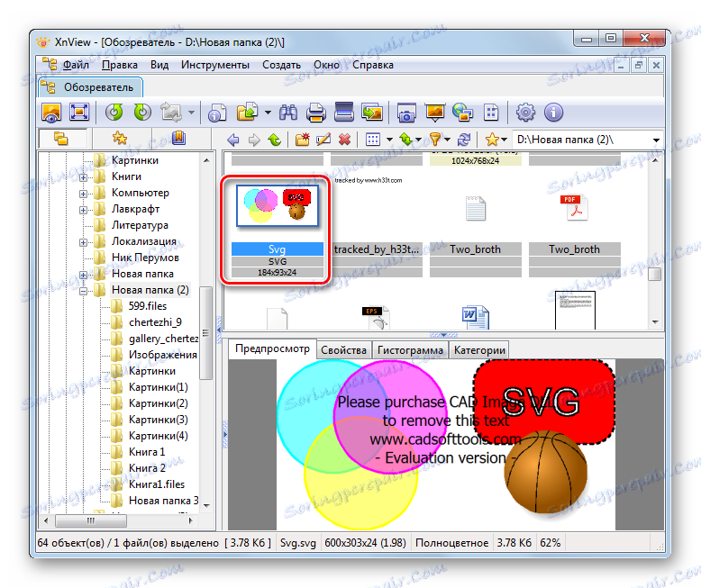Switch to the favorites star panel tab
Image resolution: width=701 pixels, height=588 pixels.
click(x=120, y=138)
